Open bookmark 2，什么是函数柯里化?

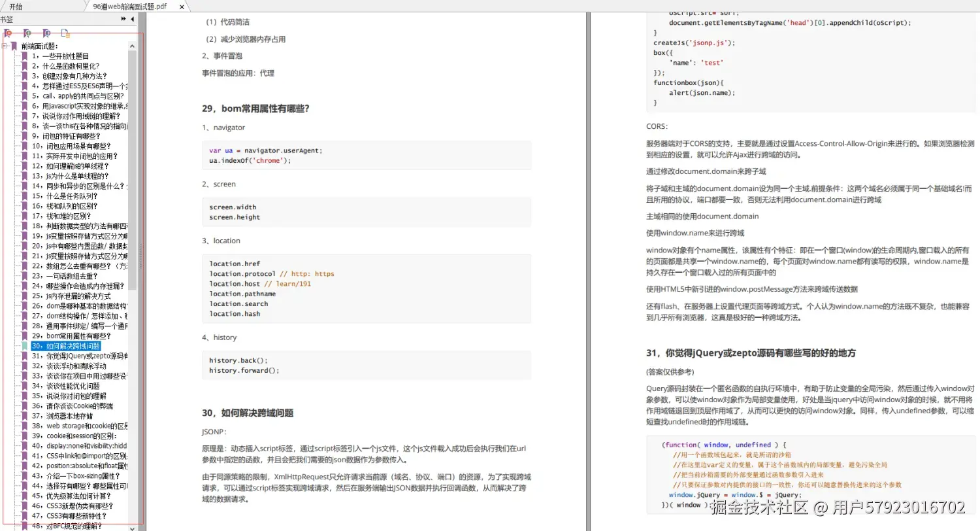pos(65,66)
